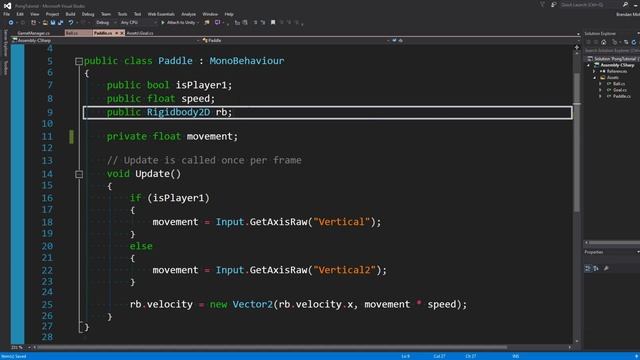Collapse the Assembly-CSharp project node
The image size is (640, 360).
point(589,65)
